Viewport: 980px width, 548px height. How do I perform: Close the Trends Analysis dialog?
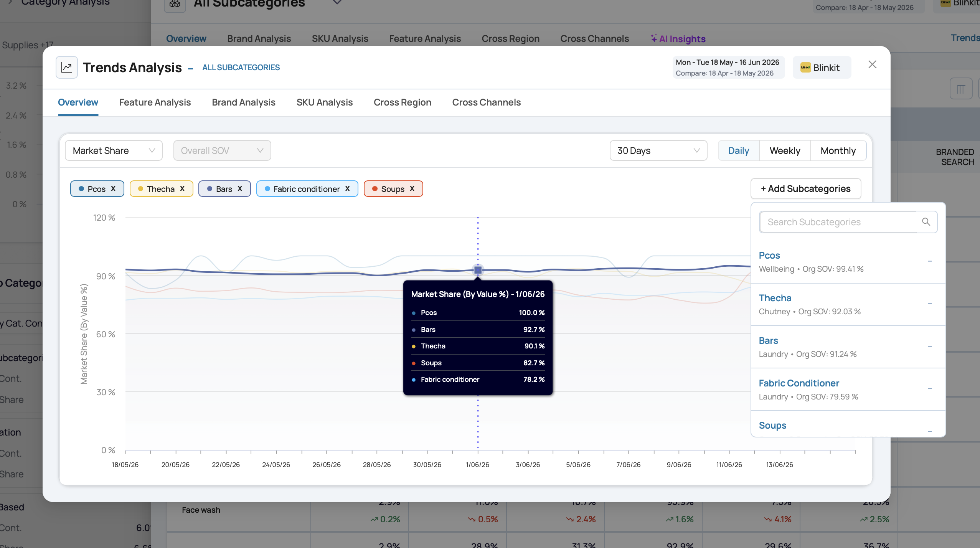872,64
